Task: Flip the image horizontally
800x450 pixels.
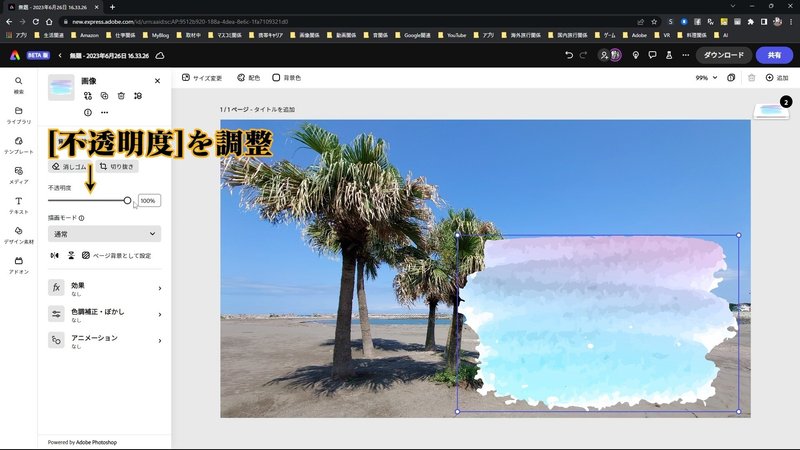Action: click(x=55, y=255)
